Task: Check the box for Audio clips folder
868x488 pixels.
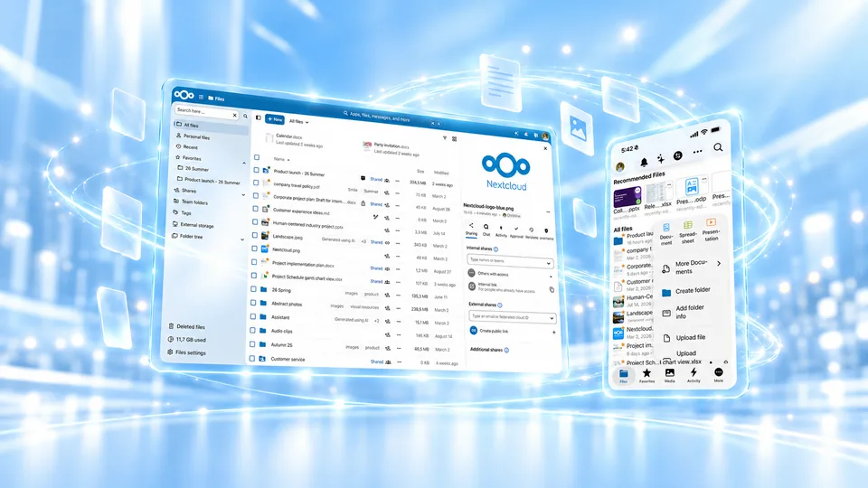Action: click(x=253, y=331)
